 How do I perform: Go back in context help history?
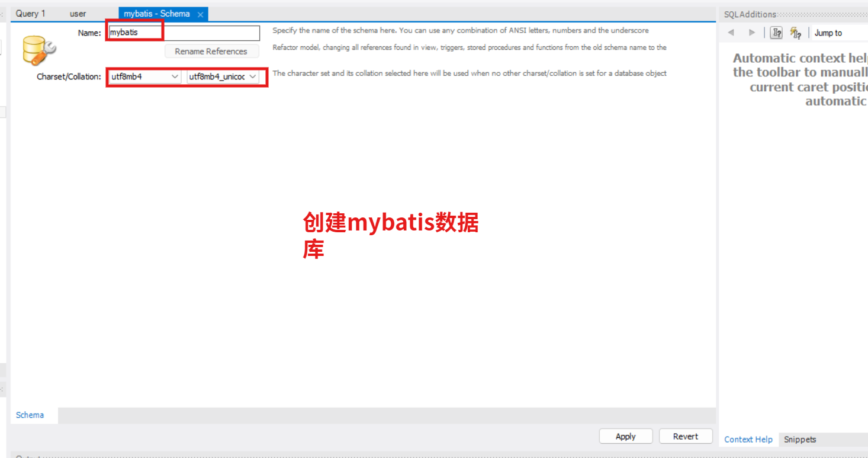731,33
